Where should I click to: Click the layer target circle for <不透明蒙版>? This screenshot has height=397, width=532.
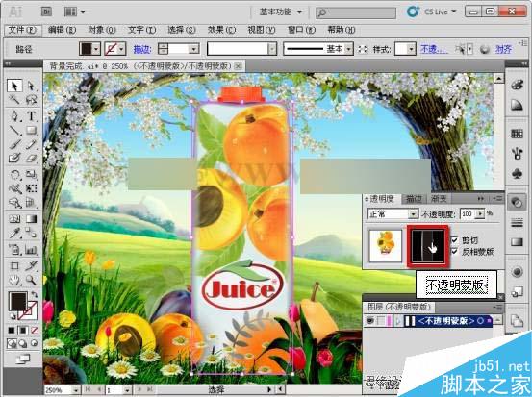(x=480, y=320)
